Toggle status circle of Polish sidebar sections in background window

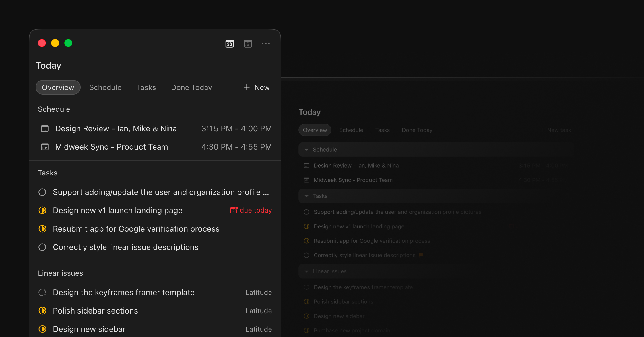pos(307,301)
